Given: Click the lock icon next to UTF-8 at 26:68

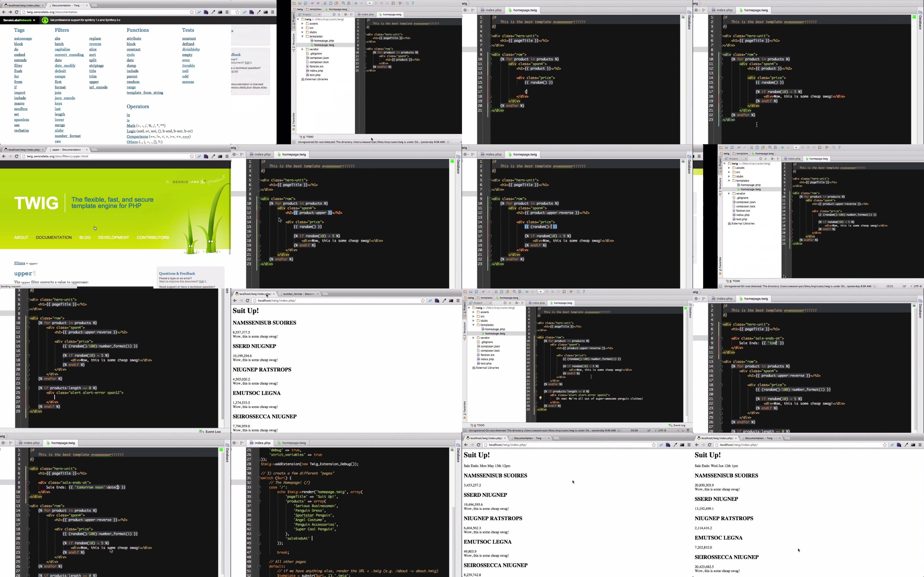Looking at the screenshot, I should tap(683, 430).
